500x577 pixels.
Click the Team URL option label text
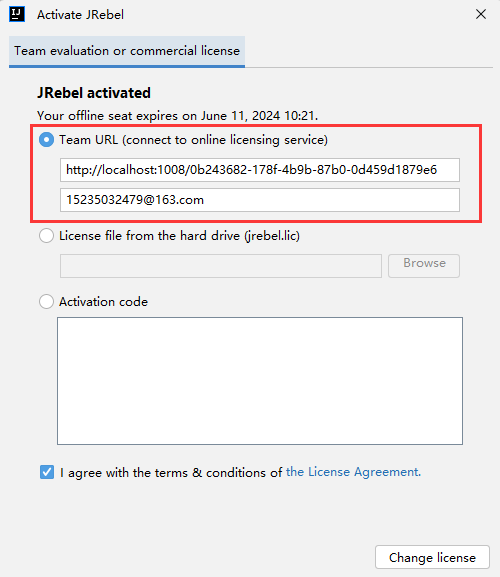[x=194, y=140]
